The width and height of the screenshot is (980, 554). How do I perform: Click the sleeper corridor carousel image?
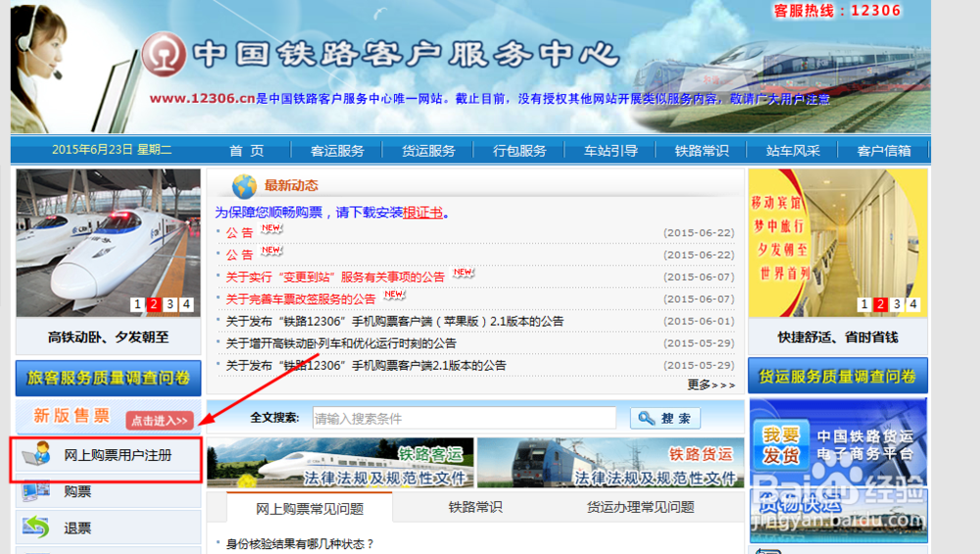pos(838,242)
